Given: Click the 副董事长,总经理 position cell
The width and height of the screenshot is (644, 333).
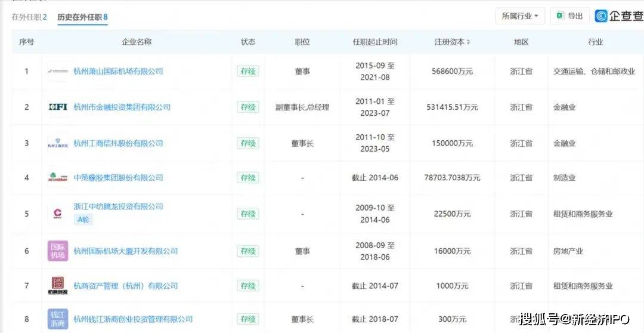Looking at the screenshot, I should pyautogui.click(x=302, y=107).
